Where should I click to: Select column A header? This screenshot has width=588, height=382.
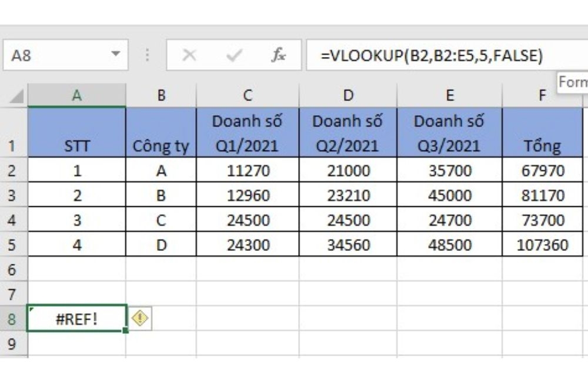77,95
